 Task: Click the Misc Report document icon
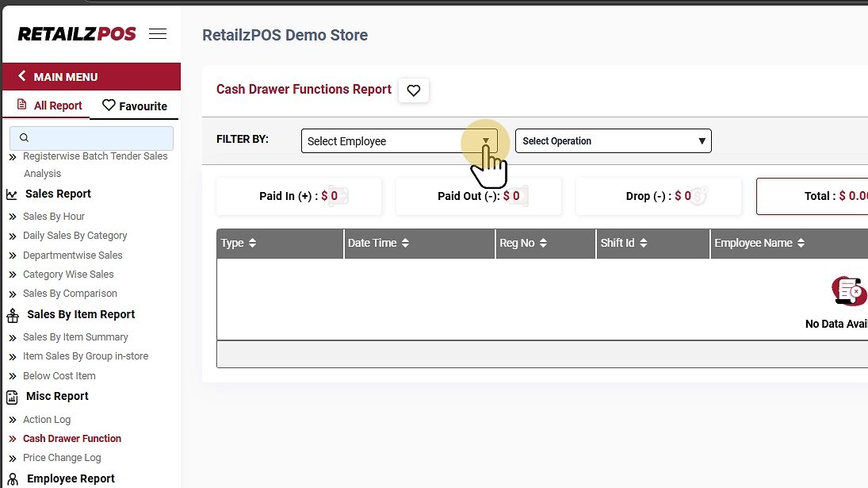point(13,397)
